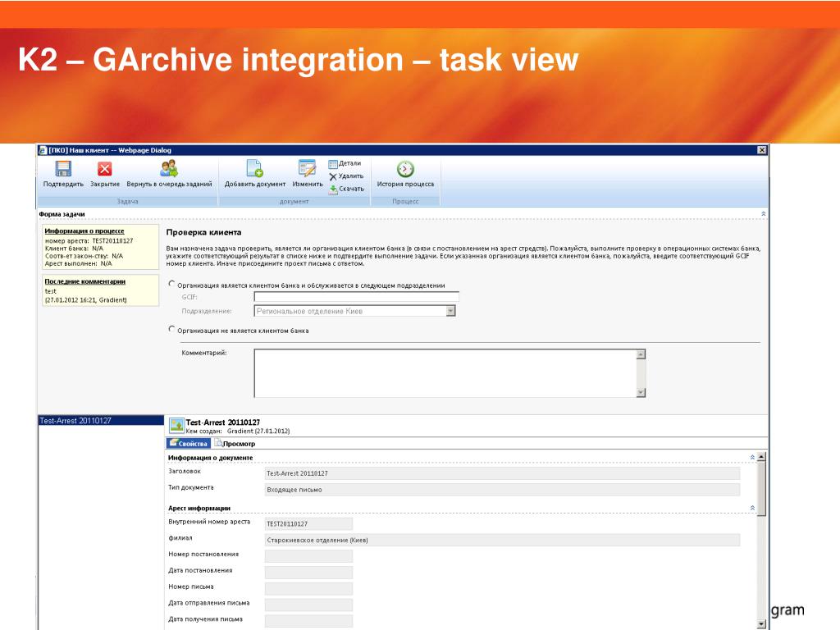The image size is (840, 630).
Task: Click the Добавить документ icon
Action: [254, 168]
